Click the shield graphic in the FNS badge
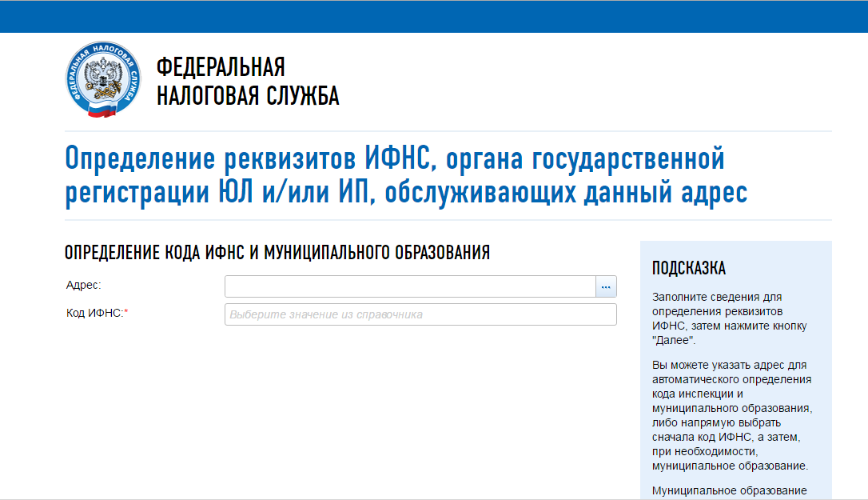 (102, 82)
